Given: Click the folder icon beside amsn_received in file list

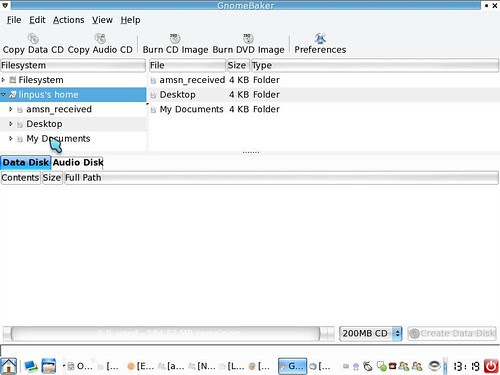Looking at the screenshot, I should tap(153, 80).
